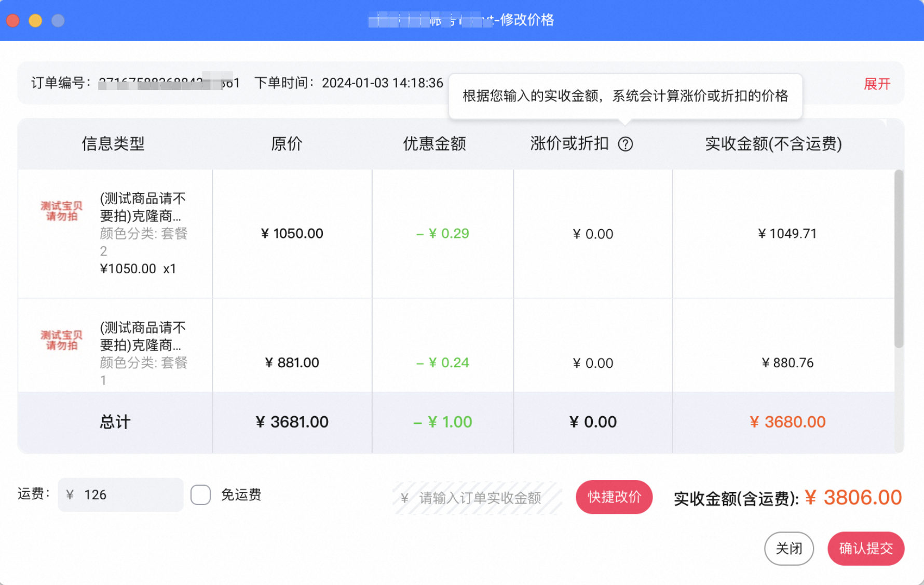
Task: Click the first row's ¥1050.00 x1 text
Action: [x=138, y=269]
